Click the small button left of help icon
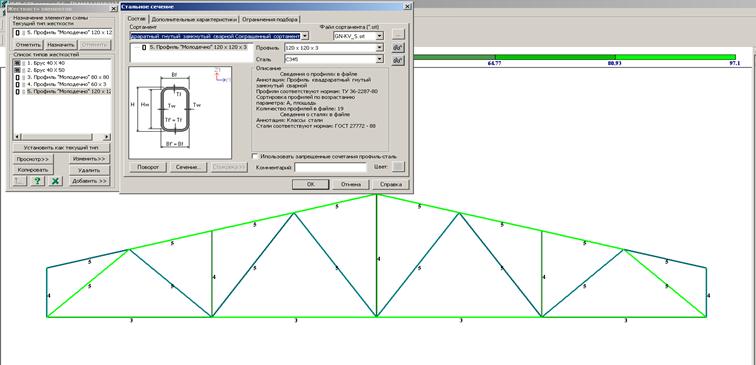The width and height of the screenshot is (756, 365). coord(19,181)
